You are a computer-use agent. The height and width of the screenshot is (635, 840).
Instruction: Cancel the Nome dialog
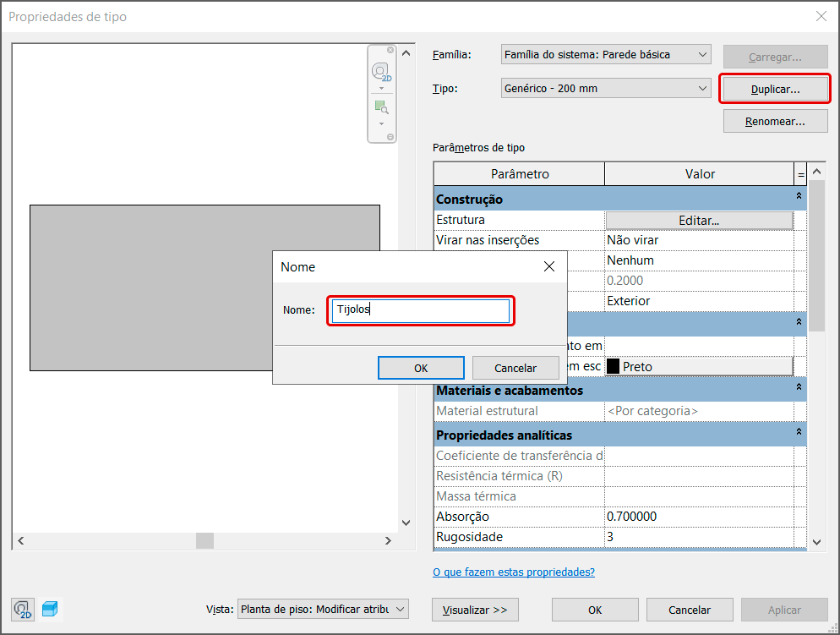(515, 367)
